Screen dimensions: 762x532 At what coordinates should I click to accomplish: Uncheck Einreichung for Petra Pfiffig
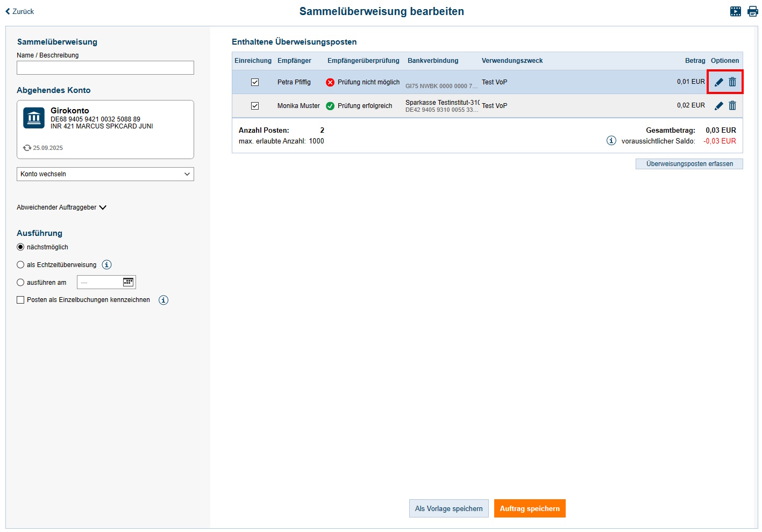click(255, 82)
